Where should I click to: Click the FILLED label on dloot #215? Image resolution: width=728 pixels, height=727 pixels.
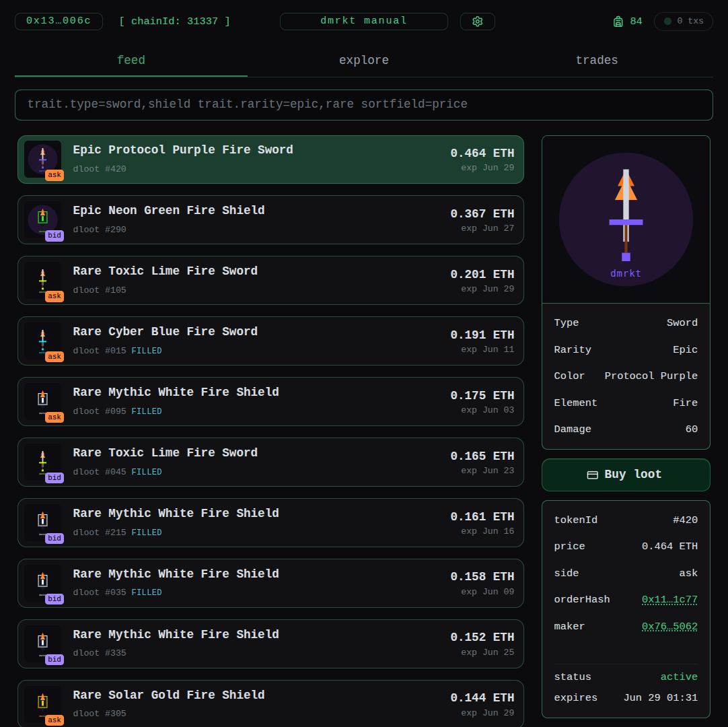click(x=147, y=532)
